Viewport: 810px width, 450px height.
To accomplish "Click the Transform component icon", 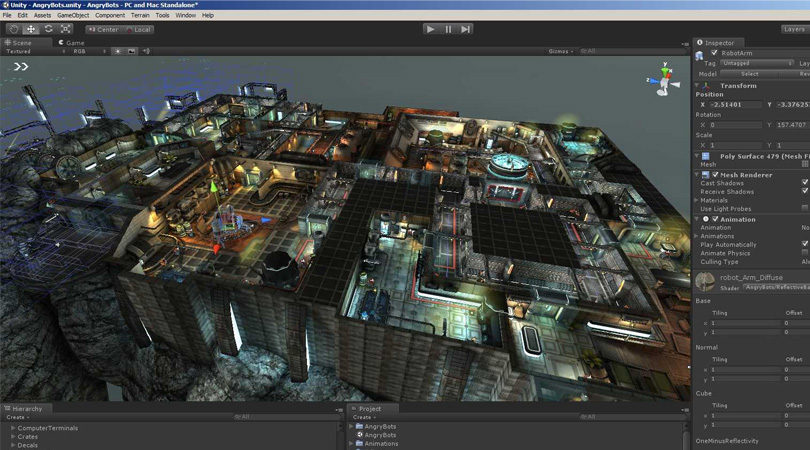I will pos(706,86).
